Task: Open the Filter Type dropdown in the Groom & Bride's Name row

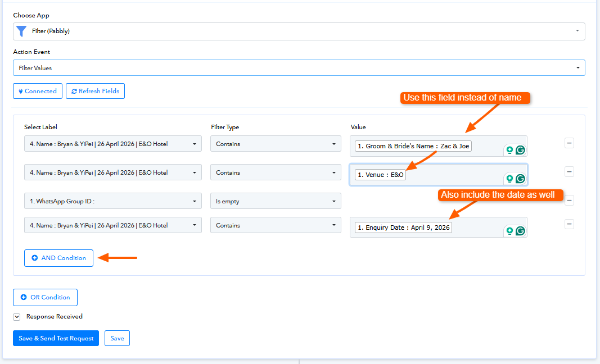Action: (276, 144)
